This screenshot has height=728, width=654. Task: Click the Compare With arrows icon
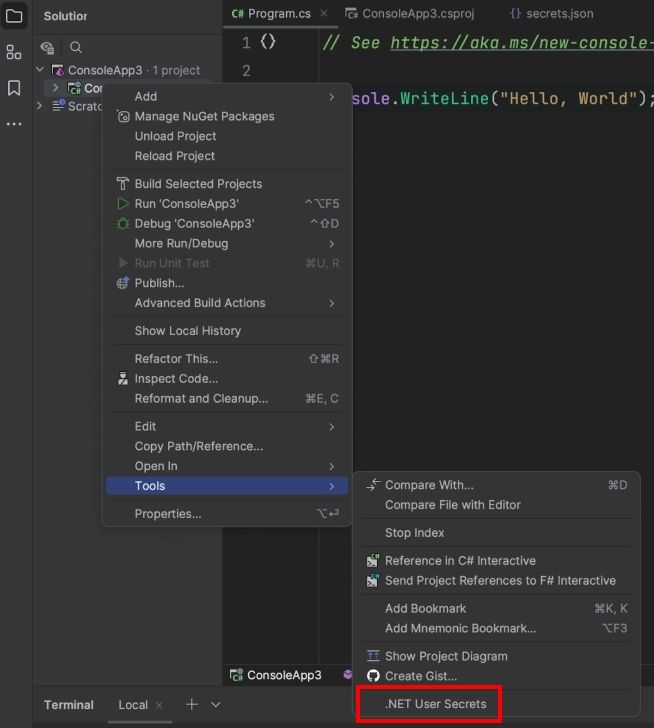tap(373, 485)
